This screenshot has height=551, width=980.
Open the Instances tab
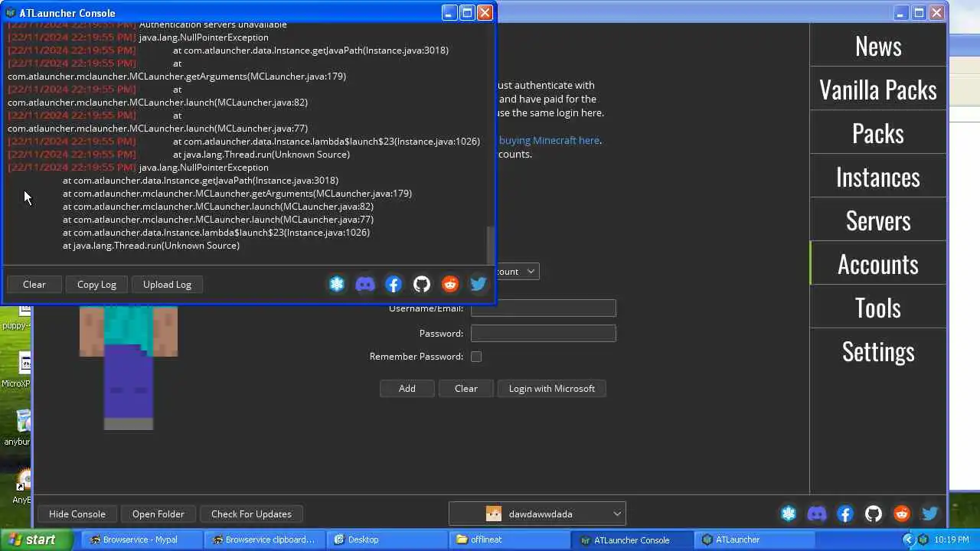878,177
